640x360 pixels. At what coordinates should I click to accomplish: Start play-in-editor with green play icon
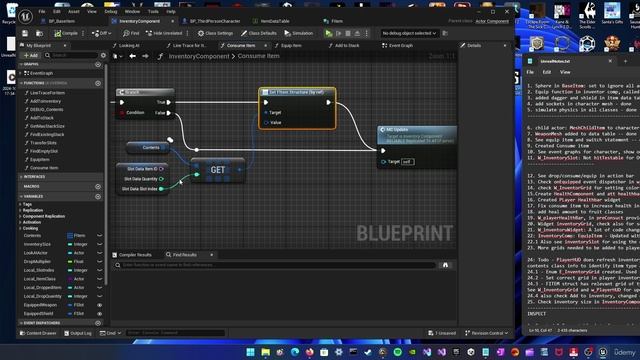click(x=329, y=33)
